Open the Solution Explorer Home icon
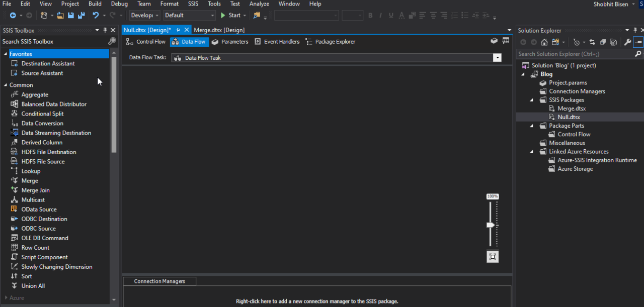Viewport: 644px width, 307px height. [x=544, y=42]
